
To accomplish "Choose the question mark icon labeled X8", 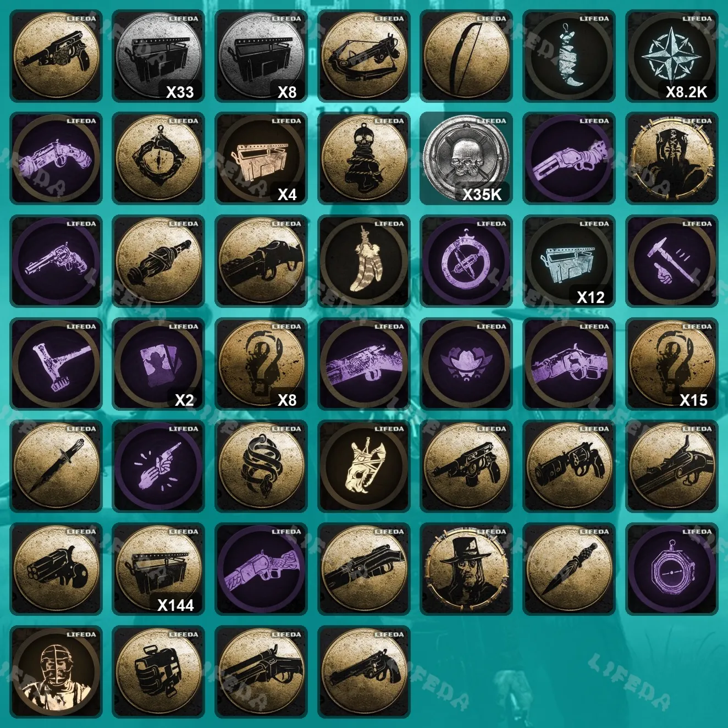I will click(261, 364).
